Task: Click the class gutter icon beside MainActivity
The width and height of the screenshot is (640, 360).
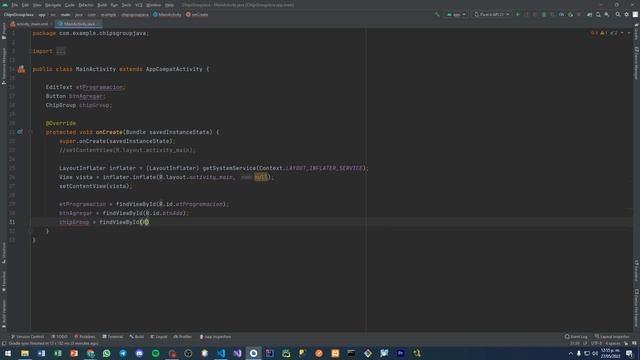Action: 21,69
